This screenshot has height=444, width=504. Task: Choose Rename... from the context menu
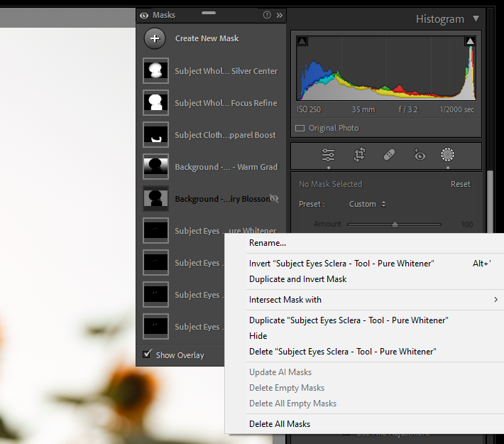268,243
